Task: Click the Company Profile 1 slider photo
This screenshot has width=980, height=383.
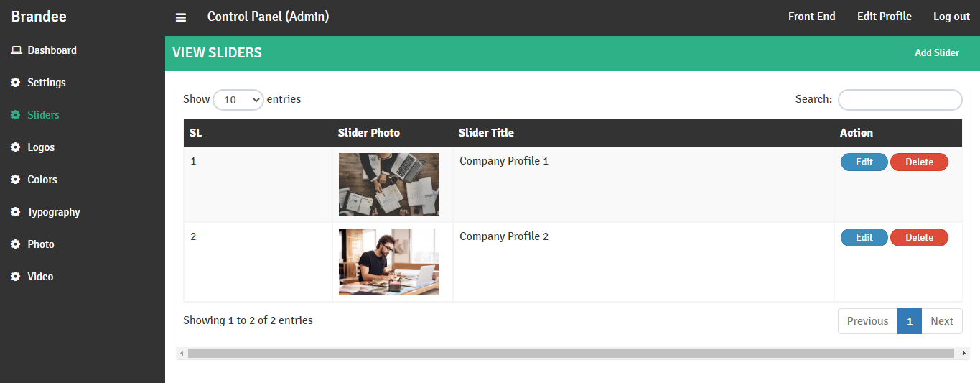Action: tap(389, 184)
